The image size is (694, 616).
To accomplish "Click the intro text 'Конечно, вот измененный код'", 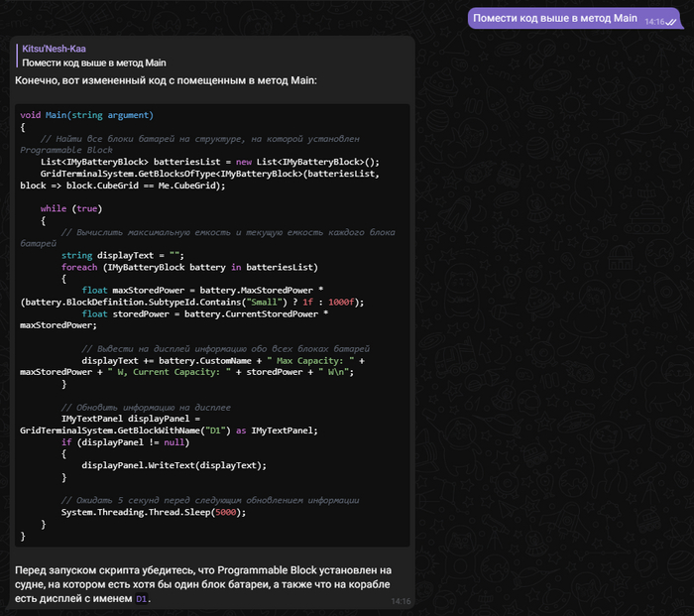I will click(x=166, y=79).
